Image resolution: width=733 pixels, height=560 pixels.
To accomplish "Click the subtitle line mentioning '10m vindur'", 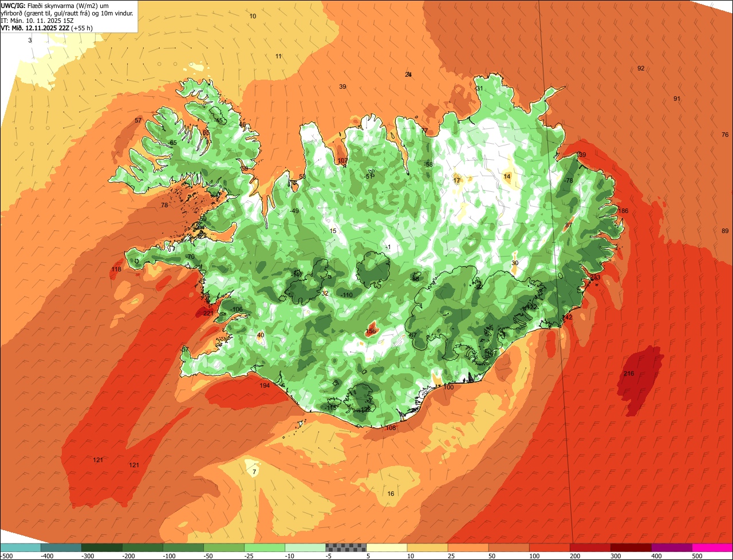I will 67,13.
